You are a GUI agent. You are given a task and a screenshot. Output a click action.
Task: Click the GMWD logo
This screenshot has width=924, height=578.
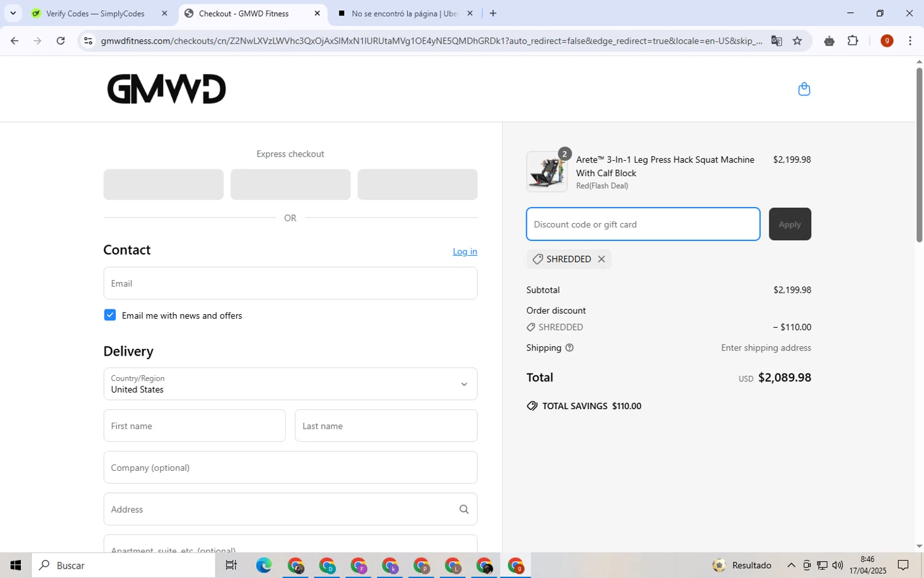coord(166,89)
